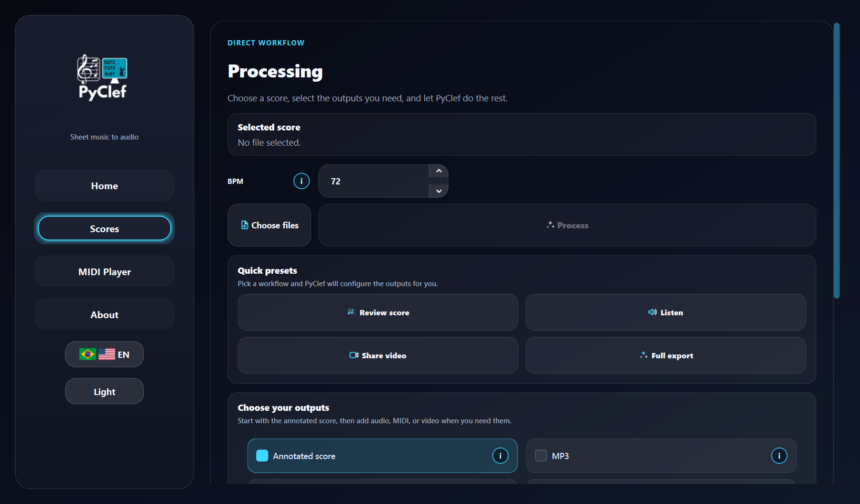Screen dimensions: 860x504
Task: Click the 'No file selected.' text
Action: pyautogui.click(x=269, y=143)
